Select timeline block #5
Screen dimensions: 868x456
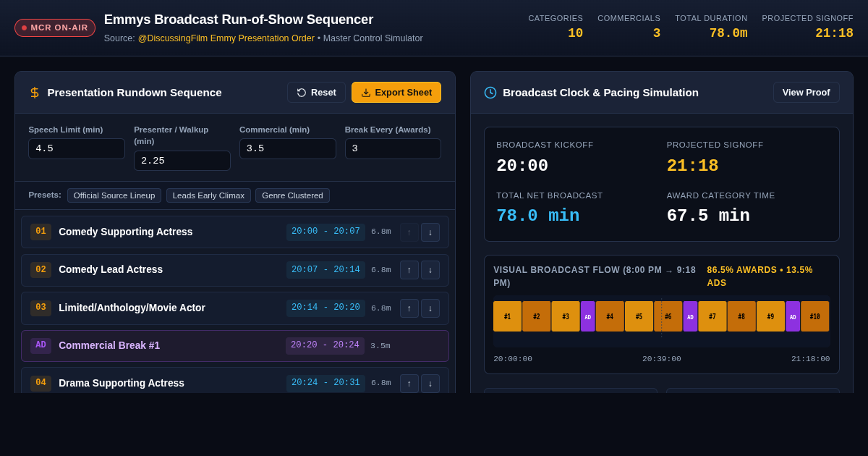tap(639, 316)
